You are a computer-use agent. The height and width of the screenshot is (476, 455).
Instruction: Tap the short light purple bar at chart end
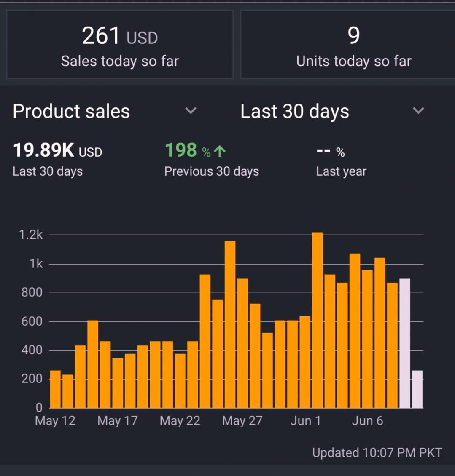coord(417,389)
